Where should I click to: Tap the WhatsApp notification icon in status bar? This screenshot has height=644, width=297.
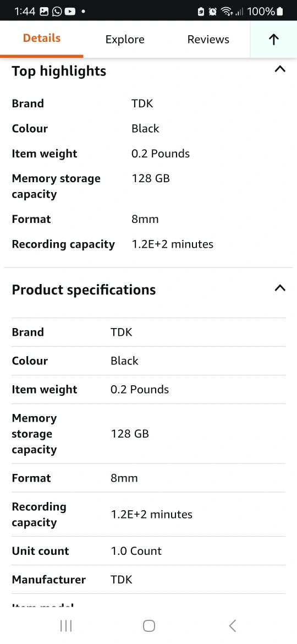pos(57,12)
